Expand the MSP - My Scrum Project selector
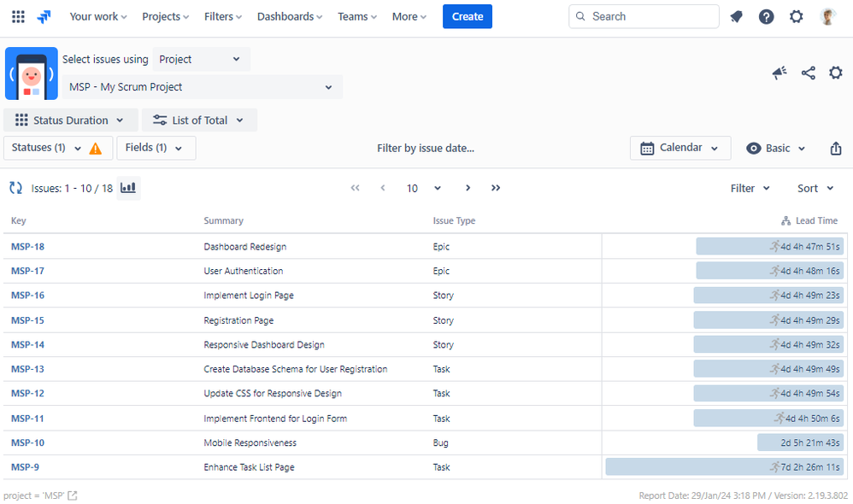This screenshot has width=853, height=504. pyautogui.click(x=202, y=87)
